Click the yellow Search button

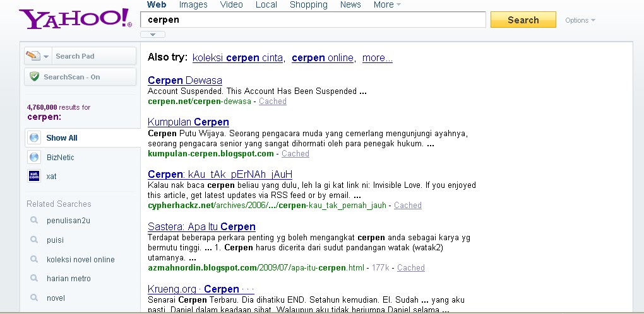[x=523, y=20]
